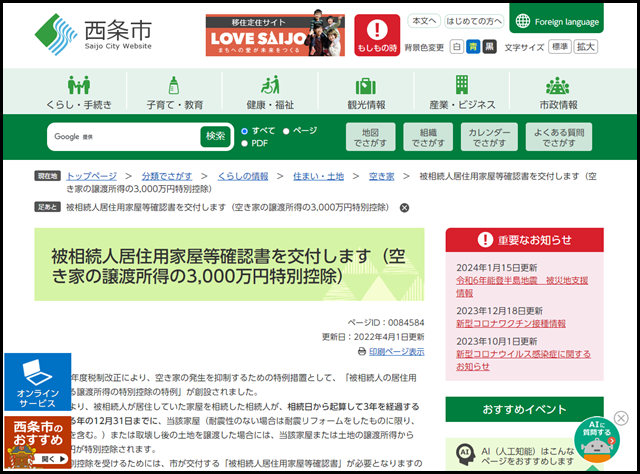Set background color to black 黒
The image size is (640, 474).
[x=489, y=47]
